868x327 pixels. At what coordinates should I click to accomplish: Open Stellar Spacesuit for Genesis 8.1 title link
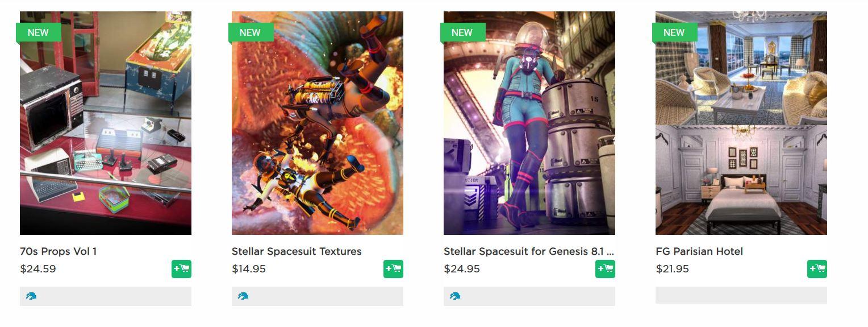[529, 251]
